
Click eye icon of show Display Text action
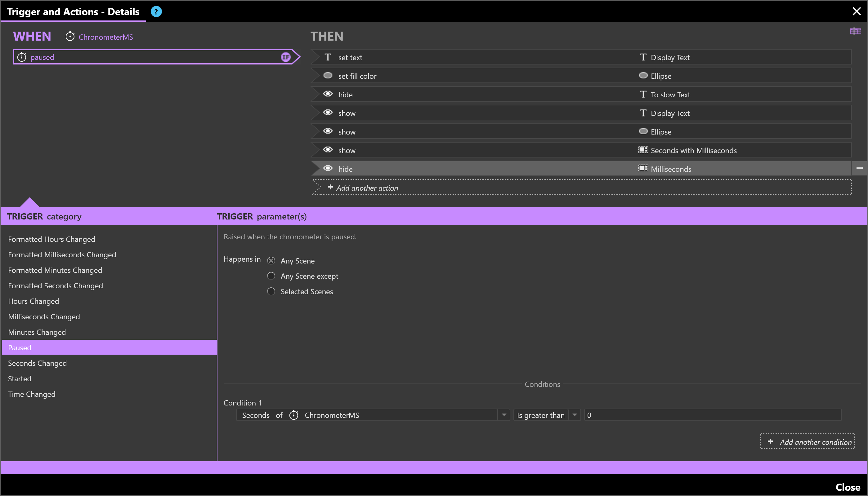tap(328, 113)
